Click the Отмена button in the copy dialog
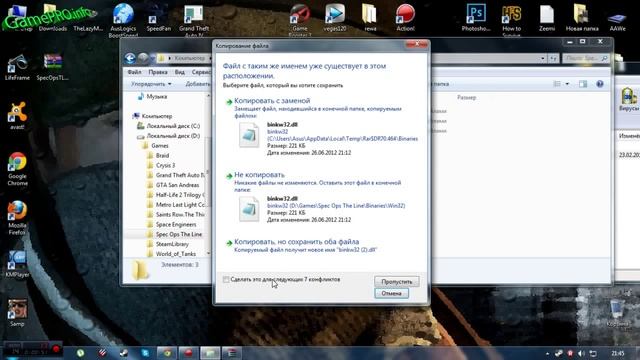Image resolution: width=640 pixels, height=360 pixels. (391, 293)
